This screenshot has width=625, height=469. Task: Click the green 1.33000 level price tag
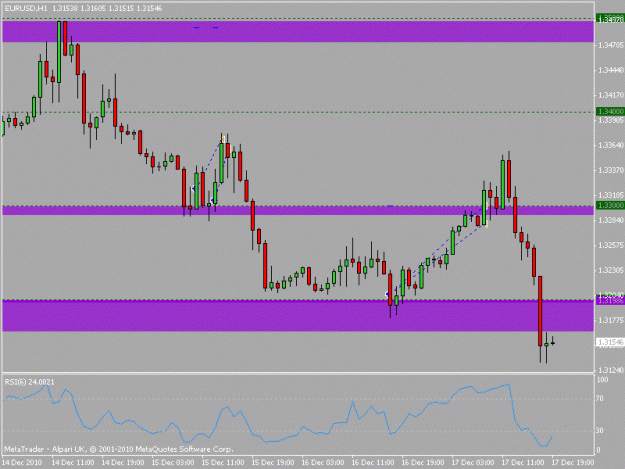click(610, 205)
